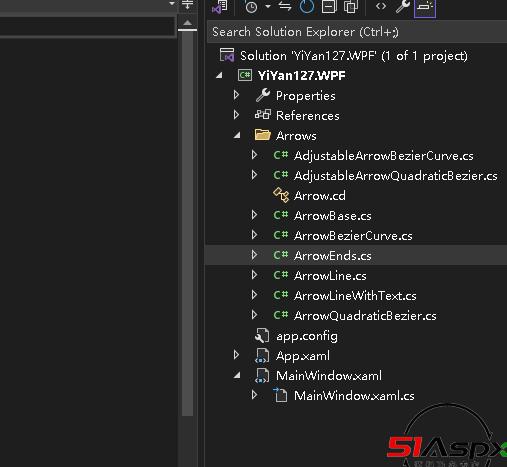Select the Solution 'YiYan127.WPF' node

click(x=354, y=56)
